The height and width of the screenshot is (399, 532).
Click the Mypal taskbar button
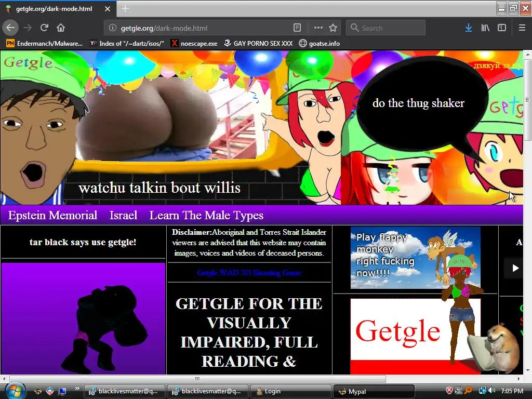tap(374, 391)
